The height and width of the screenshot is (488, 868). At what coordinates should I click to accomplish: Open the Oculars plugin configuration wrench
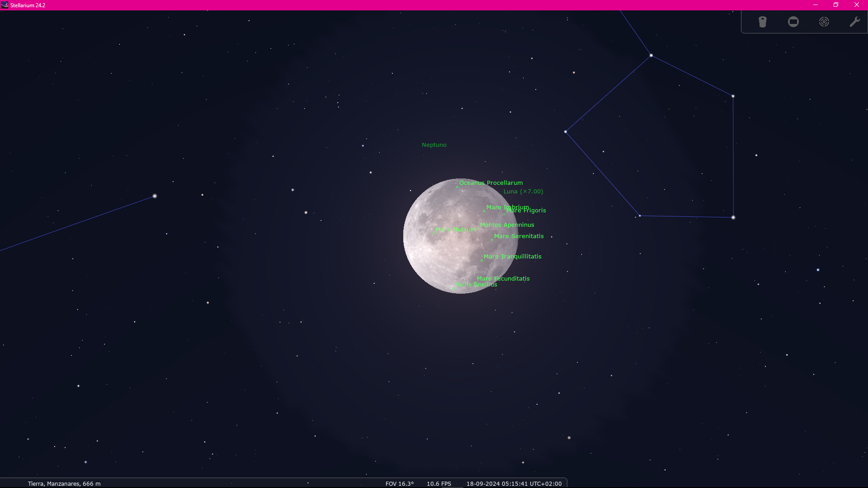[854, 22]
